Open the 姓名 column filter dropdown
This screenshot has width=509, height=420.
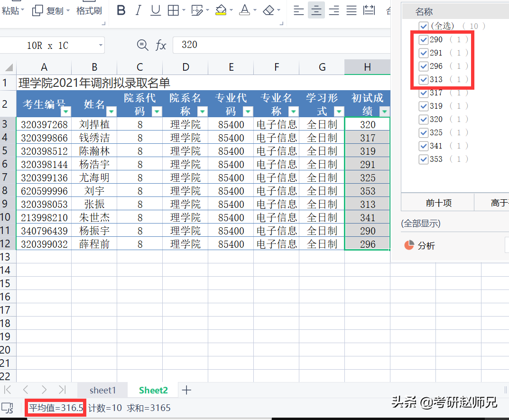click(x=111, y=112)
